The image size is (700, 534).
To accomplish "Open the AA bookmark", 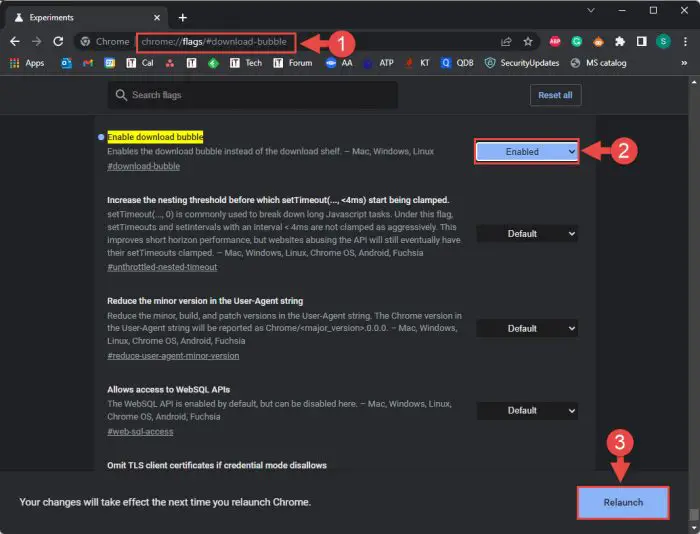I will [x=339, y=63].
